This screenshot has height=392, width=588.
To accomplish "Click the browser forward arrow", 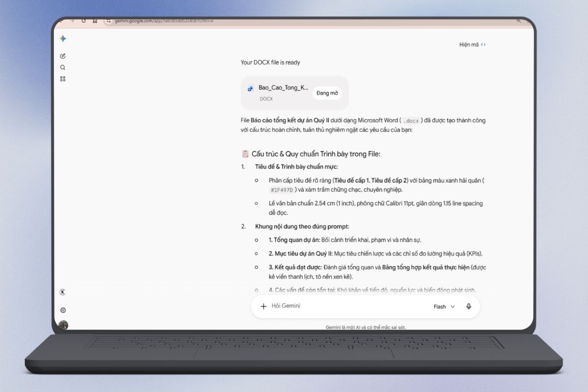I will coord(72,21).
